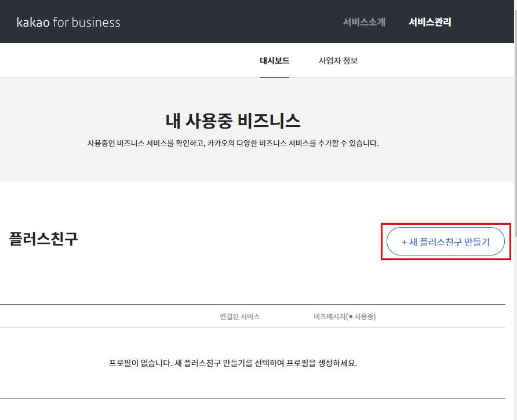Click the blue dot before 사용중
This screenshot has height=420, width=517.
click(351, 316)
